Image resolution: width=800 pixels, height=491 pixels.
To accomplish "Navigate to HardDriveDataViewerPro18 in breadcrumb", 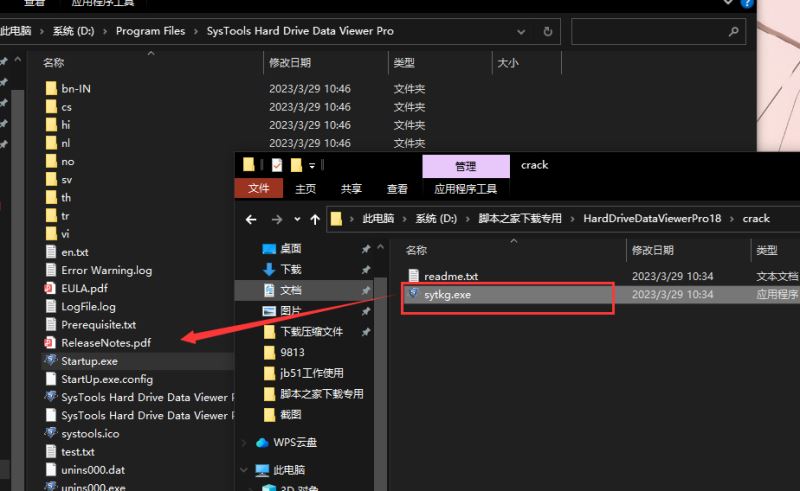I will click(x=652, y=219).
